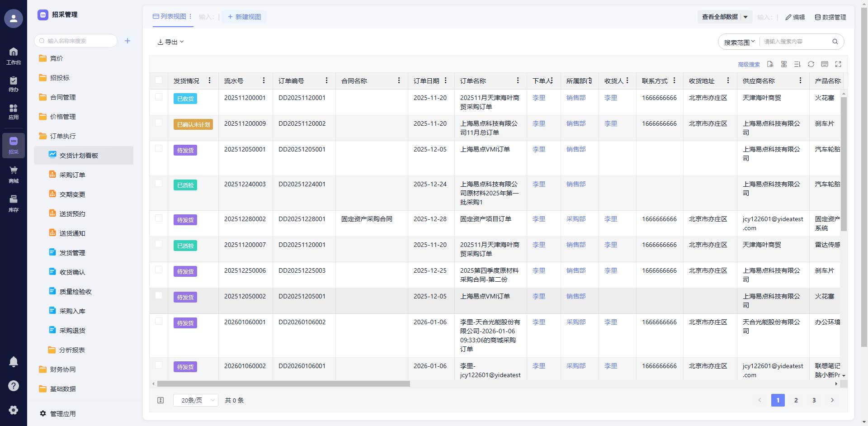This screenshot has width=868, height=426.
Task: Open the 搜索范围 dropdown
Action: pos(739,42)
